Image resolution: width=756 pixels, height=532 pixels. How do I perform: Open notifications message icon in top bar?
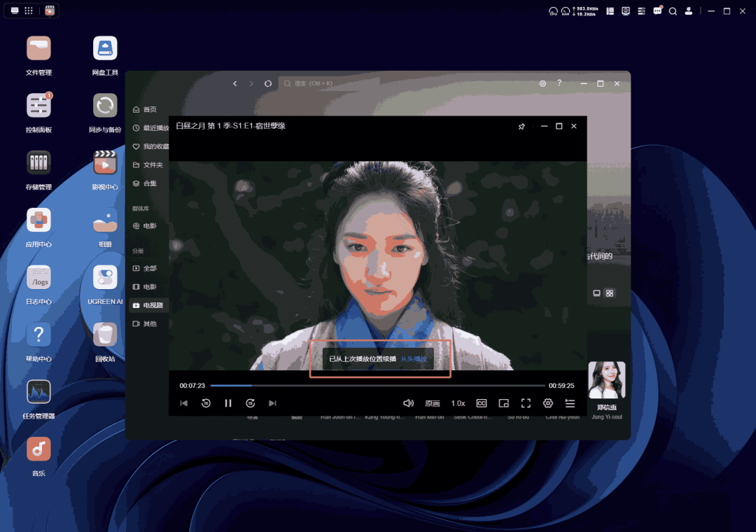coord(657,10)
